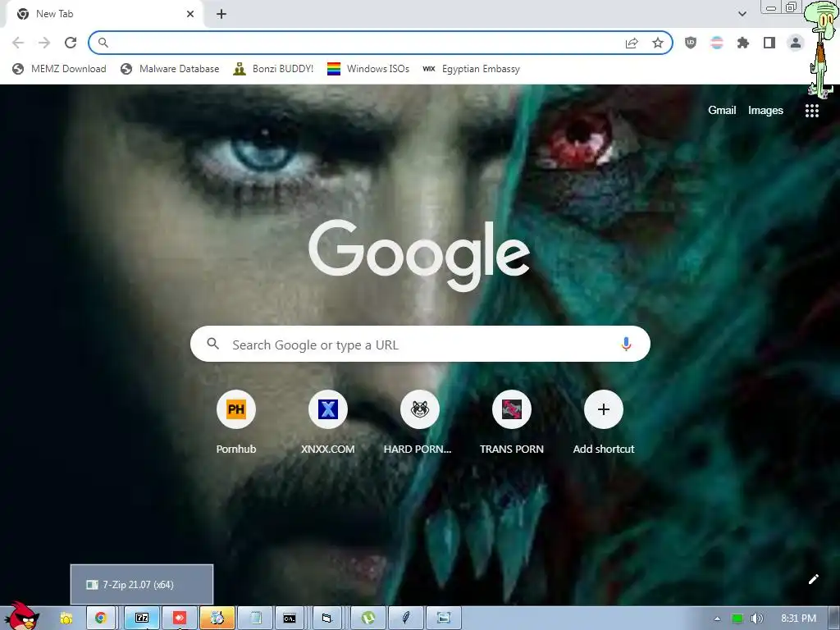This screenshot has width=840, height=630.
Task: Click the Google search box
Action: point(420,344)
